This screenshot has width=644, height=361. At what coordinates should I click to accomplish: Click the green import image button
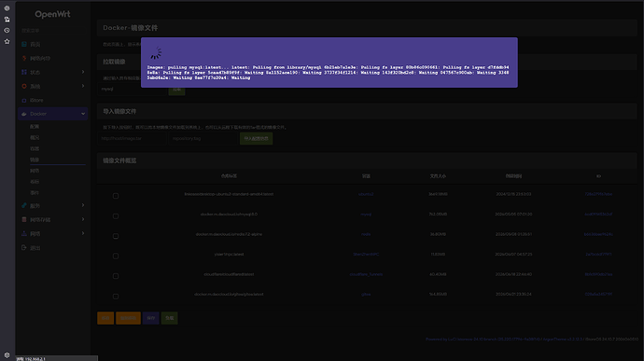[256, 138]
